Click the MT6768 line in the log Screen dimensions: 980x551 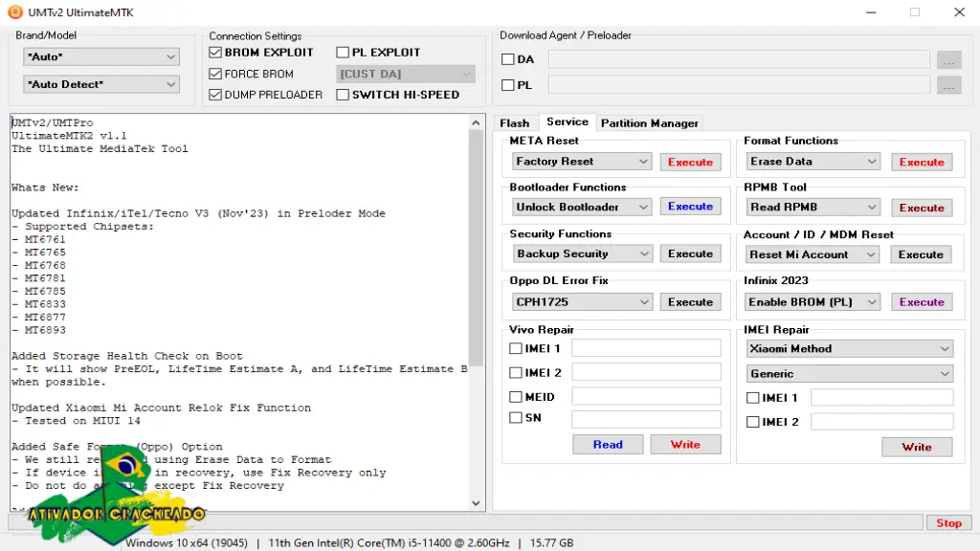coord(38,266)
